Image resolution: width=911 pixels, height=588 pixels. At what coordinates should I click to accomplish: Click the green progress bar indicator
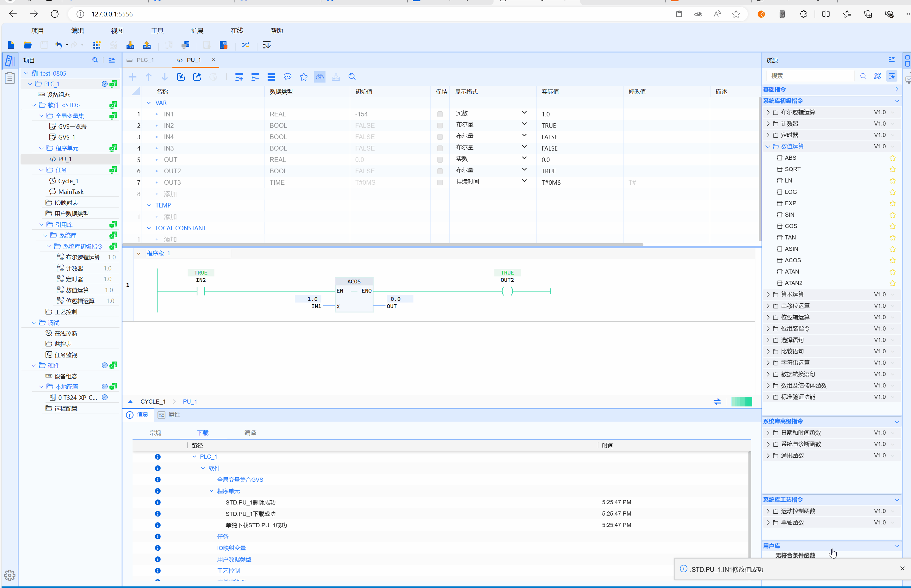741,401
